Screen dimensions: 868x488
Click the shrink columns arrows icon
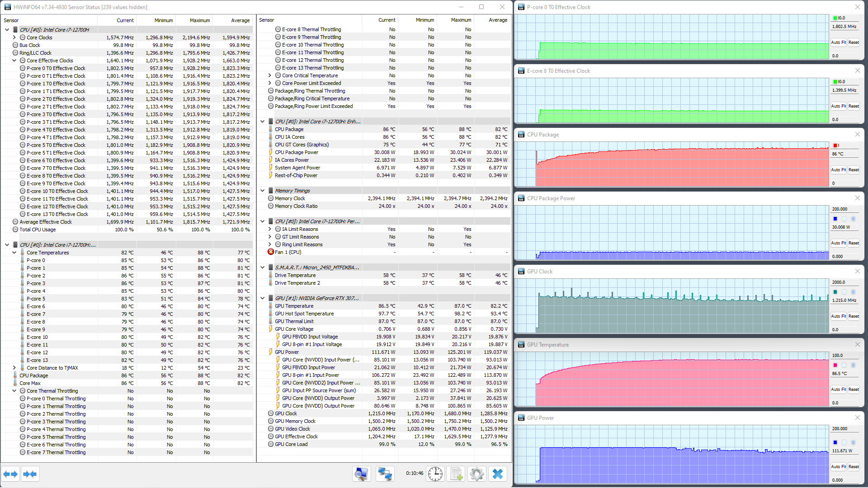coord(30,474)
